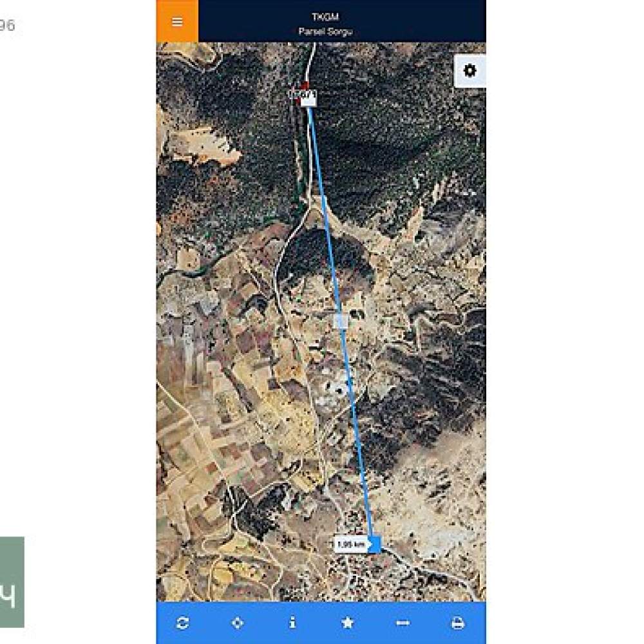Viewport: 644px width, 644px height.
Task: Tap the dark forest hill near the map center
Action: pos(325,257)
